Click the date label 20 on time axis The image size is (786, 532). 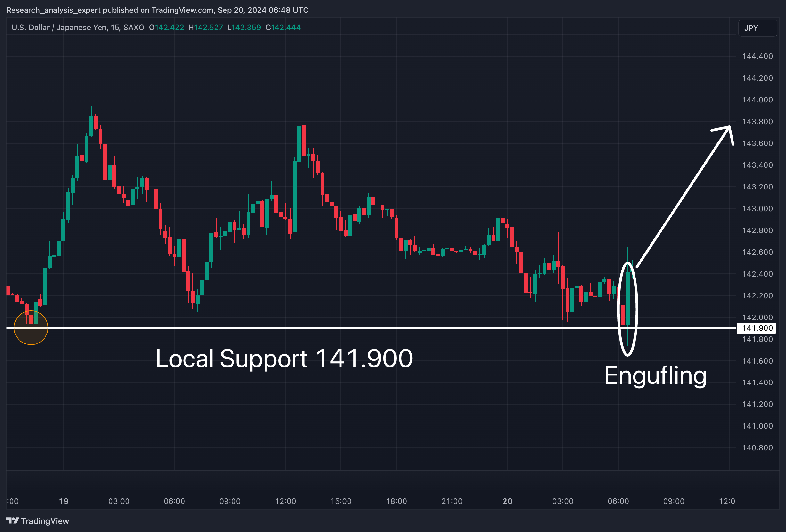pos(507,501)
